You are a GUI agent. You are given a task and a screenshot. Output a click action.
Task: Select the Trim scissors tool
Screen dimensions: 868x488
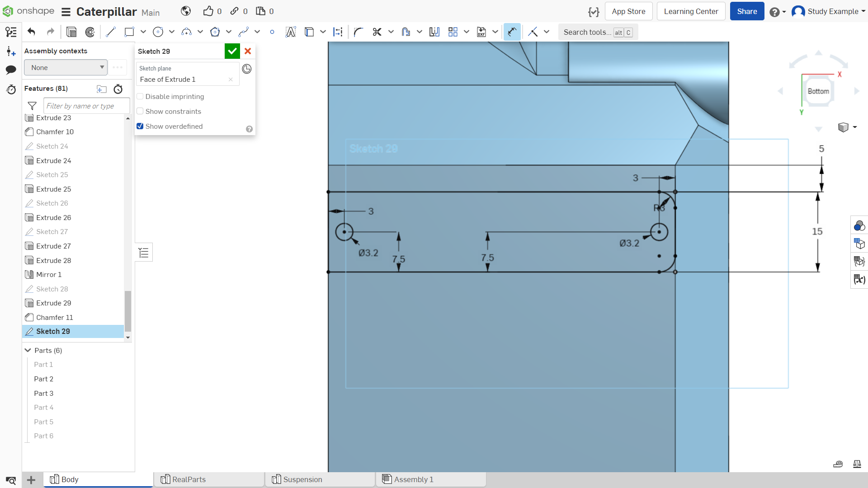point(377,32)
